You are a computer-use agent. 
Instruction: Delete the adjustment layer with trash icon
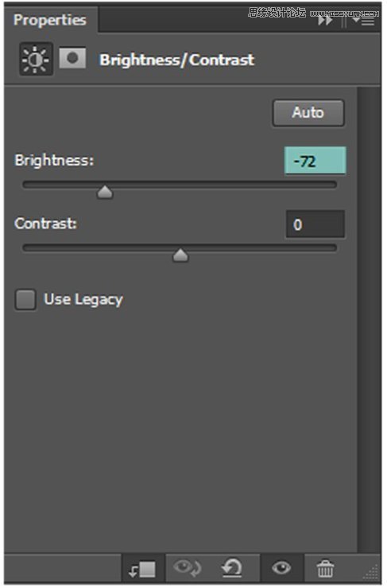click(325, 568)
